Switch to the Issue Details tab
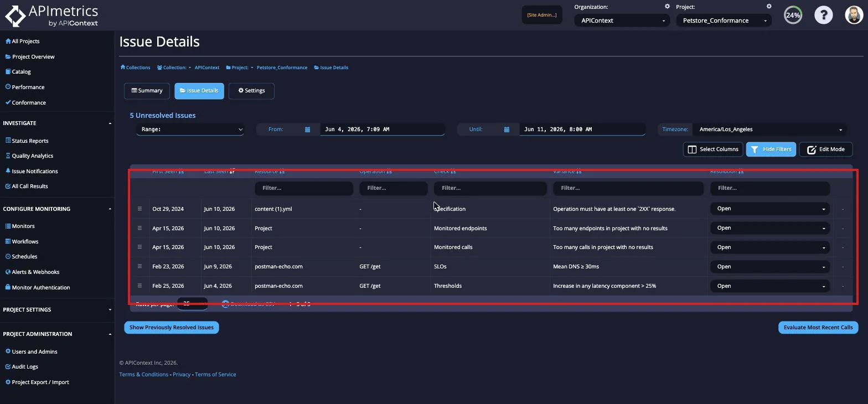This screenshot has height=404, width=868. (199, 91)
